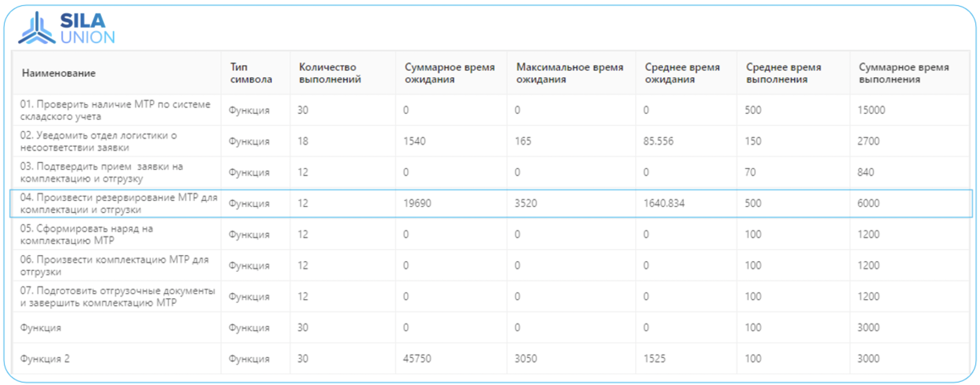This screenshot has width=980, height=385.
Task: Select row 06. Произвести комплектацию МТР
Action: point(114,266)
